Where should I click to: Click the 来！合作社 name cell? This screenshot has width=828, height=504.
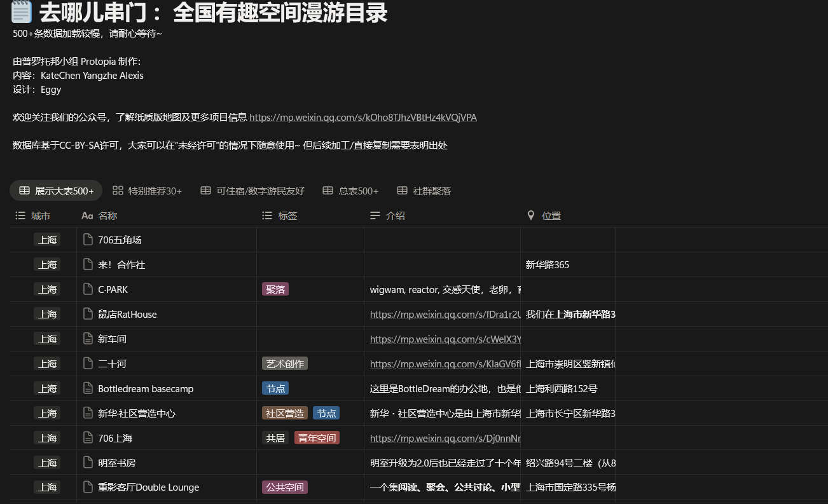point(167,264)
